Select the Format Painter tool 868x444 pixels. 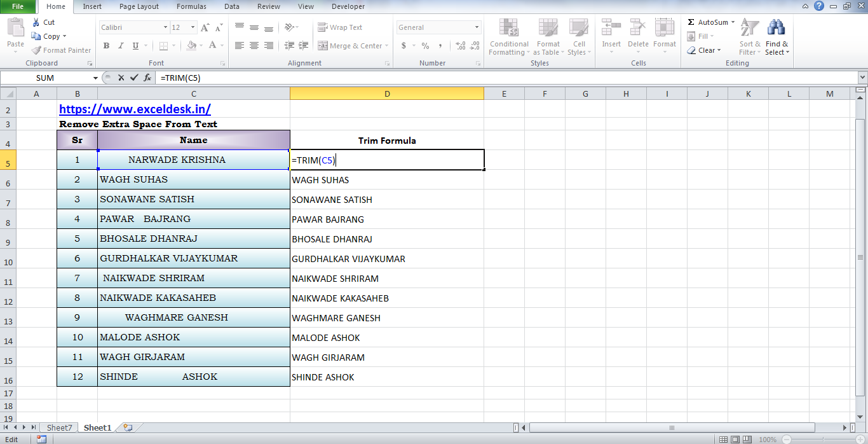(60, 50)
